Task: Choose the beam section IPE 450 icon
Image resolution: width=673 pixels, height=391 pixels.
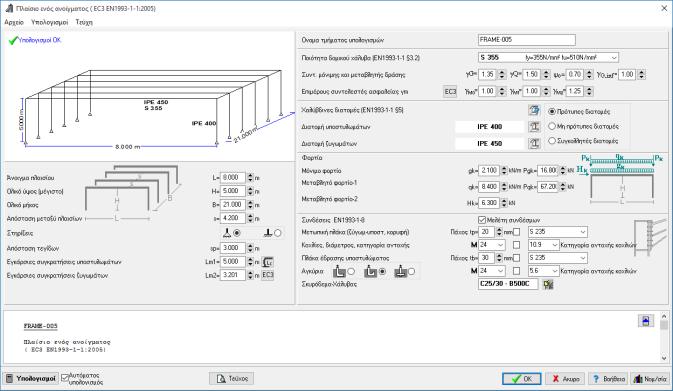Action: [534, 143]
